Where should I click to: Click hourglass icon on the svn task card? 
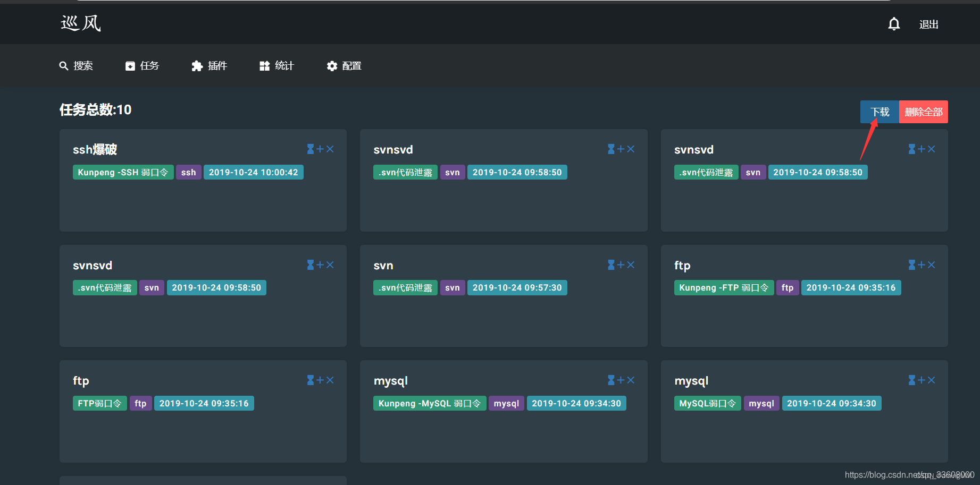(x=612, y=265)
